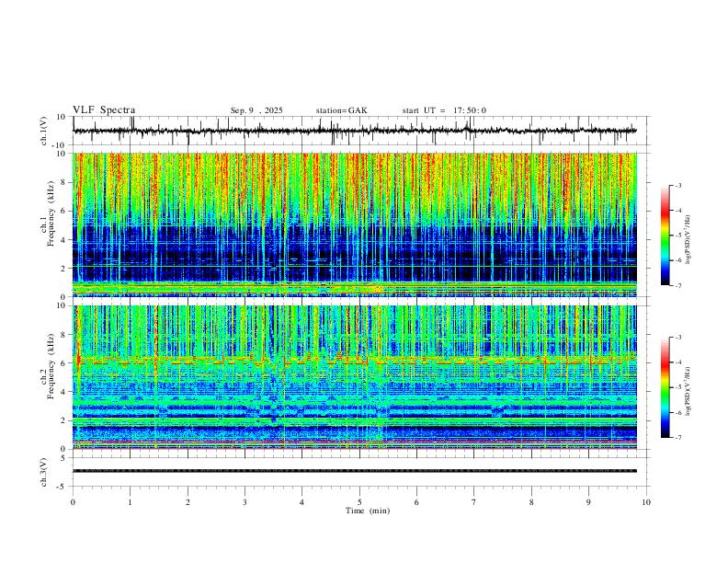
Task: Click the ch.1 colorbar 'log(PSD)(V²/Hz)' label
Action: point(688,240)
